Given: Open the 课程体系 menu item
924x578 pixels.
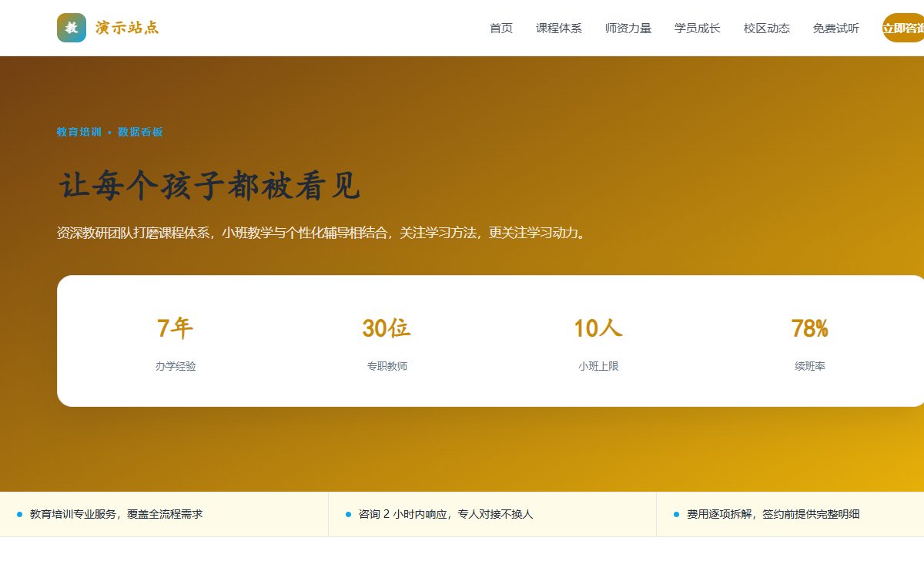Looking at the screenshot, I should [x=559, y=29].
